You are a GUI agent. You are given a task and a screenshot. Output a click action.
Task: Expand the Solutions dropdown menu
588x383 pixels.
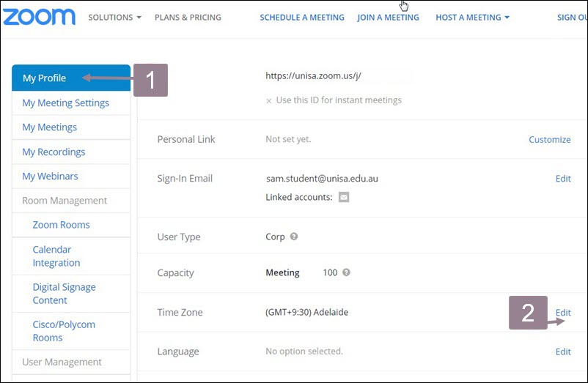coord(114,18)
